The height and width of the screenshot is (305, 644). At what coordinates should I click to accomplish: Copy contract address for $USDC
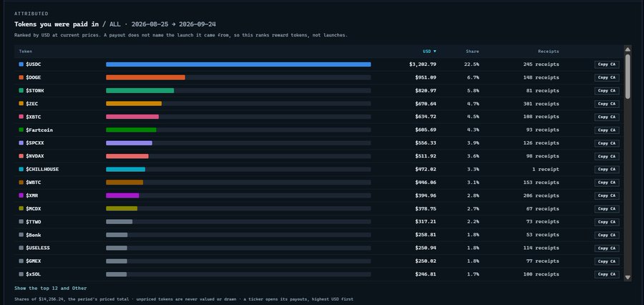607,64
